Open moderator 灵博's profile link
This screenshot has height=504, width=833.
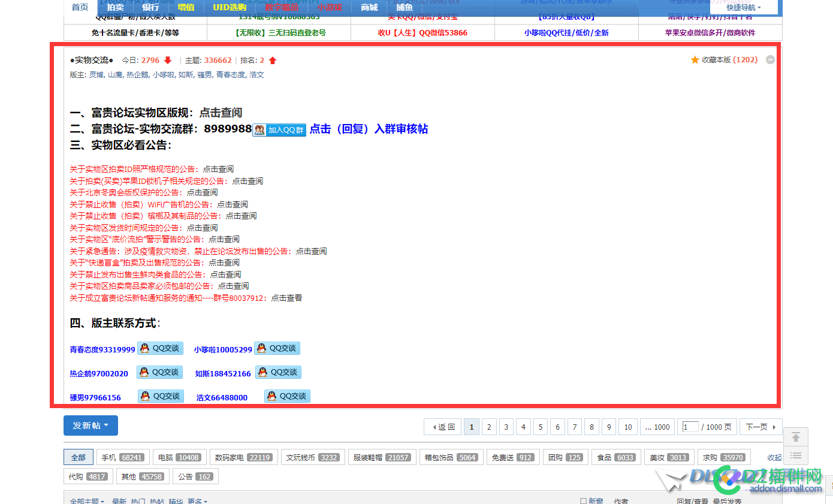point(96,75)
